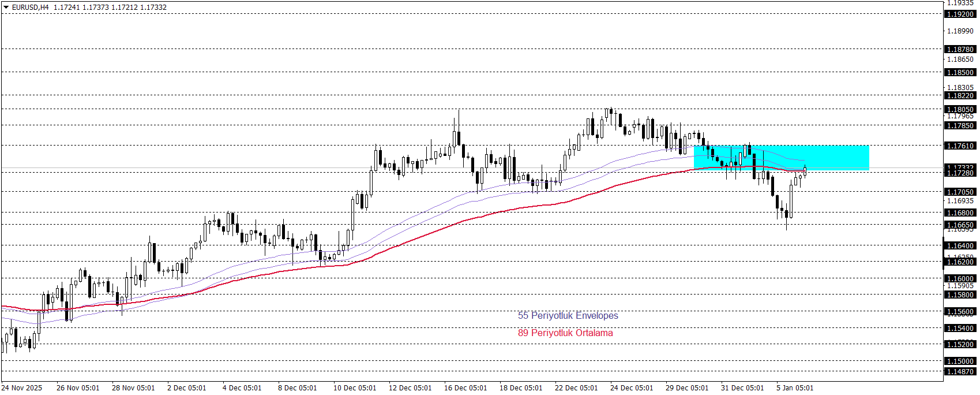
Task: Click the 1.15600 price level label
Action: pos(960,312)
